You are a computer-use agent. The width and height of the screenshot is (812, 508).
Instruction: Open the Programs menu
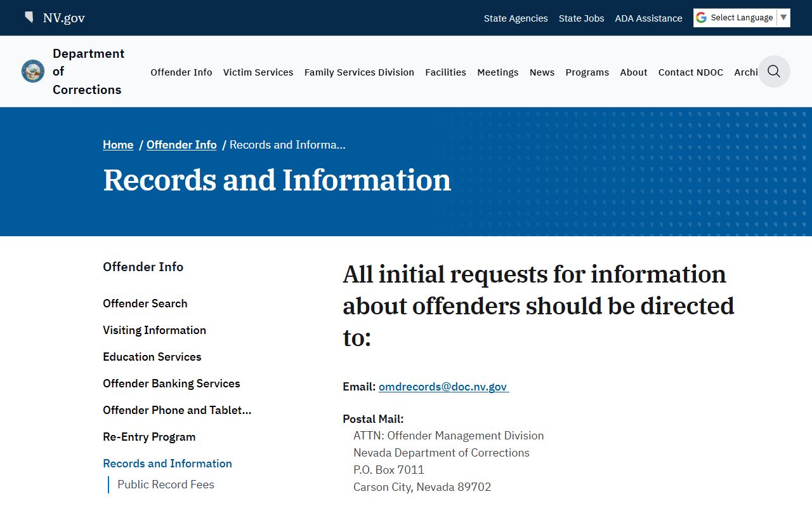click(587, 72)
